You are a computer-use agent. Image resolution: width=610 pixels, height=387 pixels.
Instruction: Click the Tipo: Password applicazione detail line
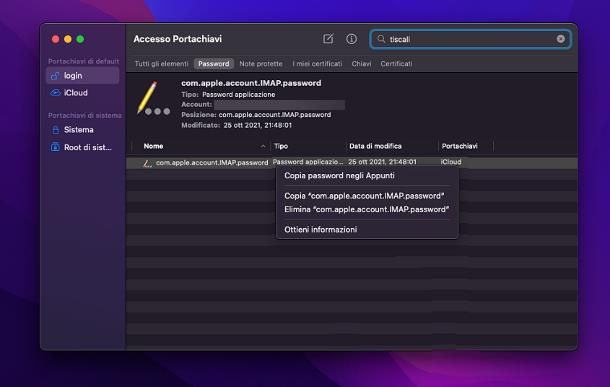coord(228,95)
